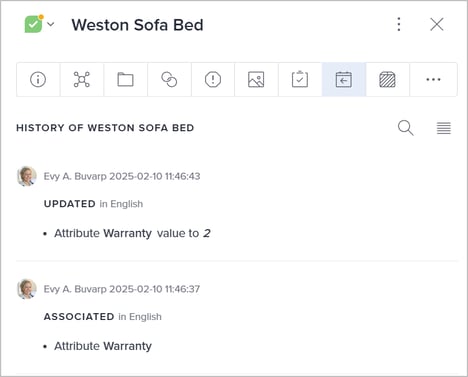Screen dimensions: 468x377
Task: Click the avatar on the 11:46:37 entry
Action: point(27,289)
